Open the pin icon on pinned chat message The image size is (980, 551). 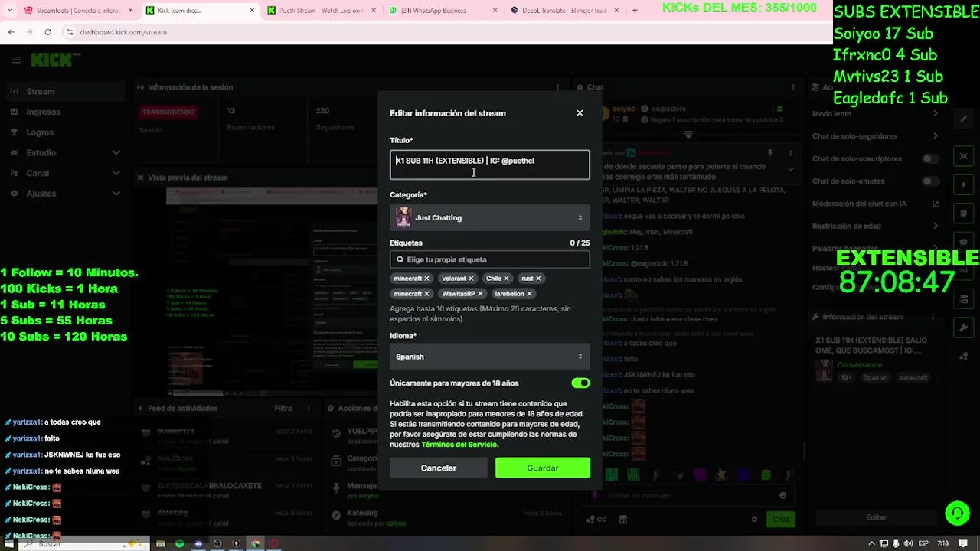tap(770, 153)
